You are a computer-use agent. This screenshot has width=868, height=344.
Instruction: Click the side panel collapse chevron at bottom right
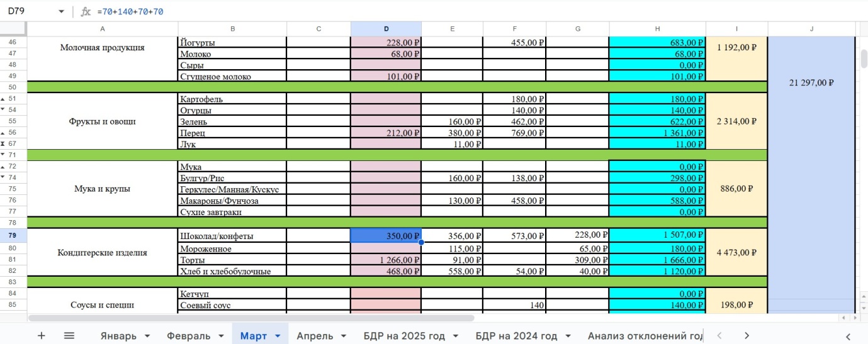click(848, 336)
